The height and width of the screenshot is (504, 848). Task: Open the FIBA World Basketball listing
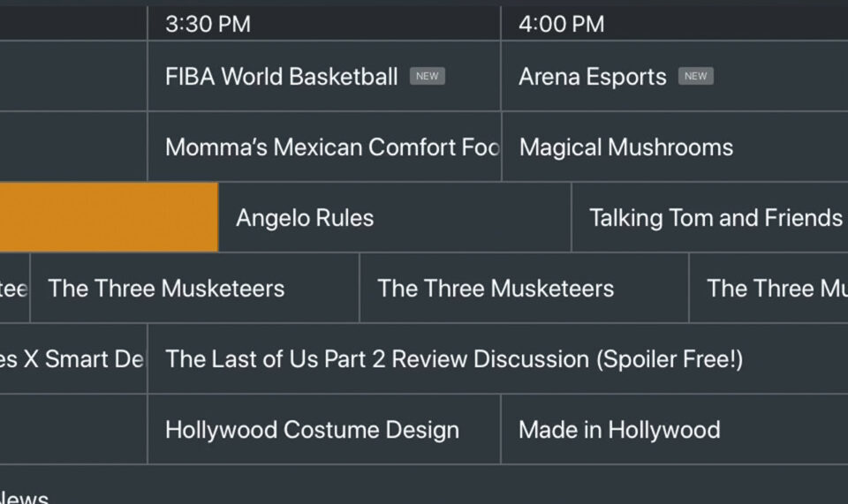(x=281, y=77)
